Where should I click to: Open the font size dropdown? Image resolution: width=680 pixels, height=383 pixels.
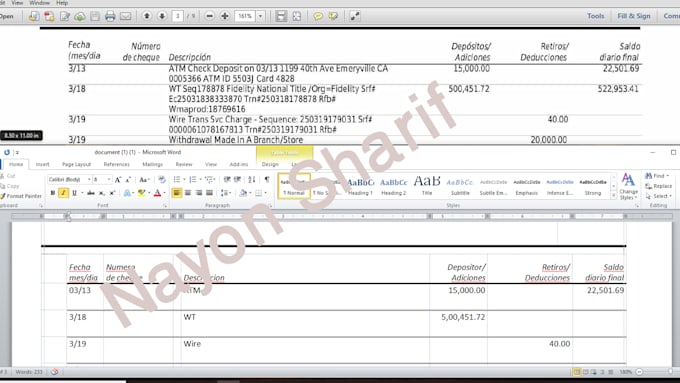coord(108,179)
